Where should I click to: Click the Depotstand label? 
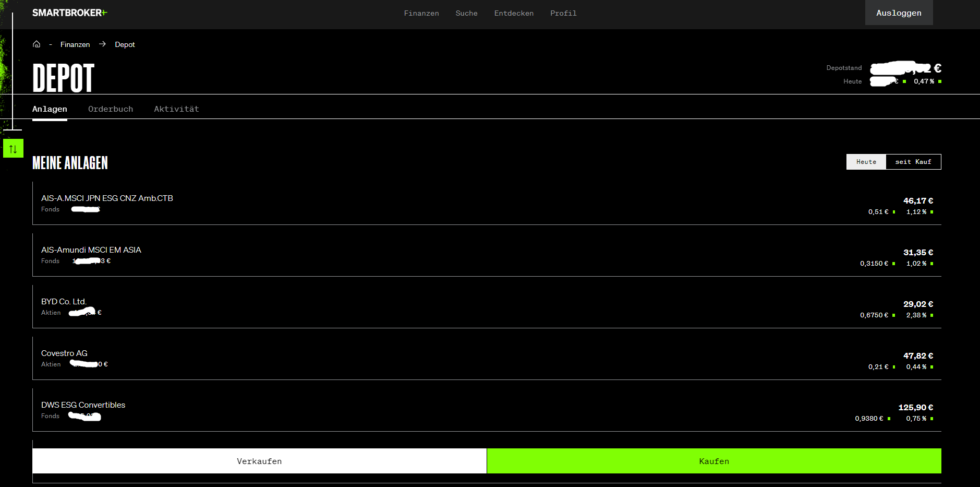(844, 68)
